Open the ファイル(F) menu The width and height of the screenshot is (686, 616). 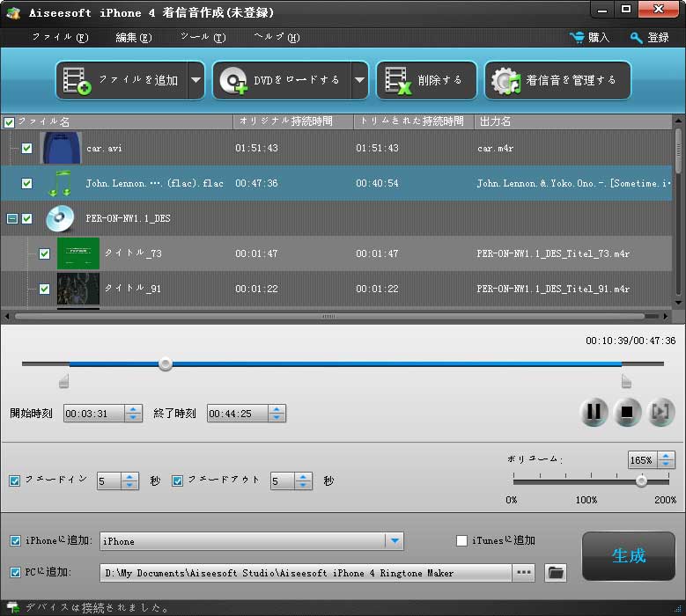coord(60,38)
